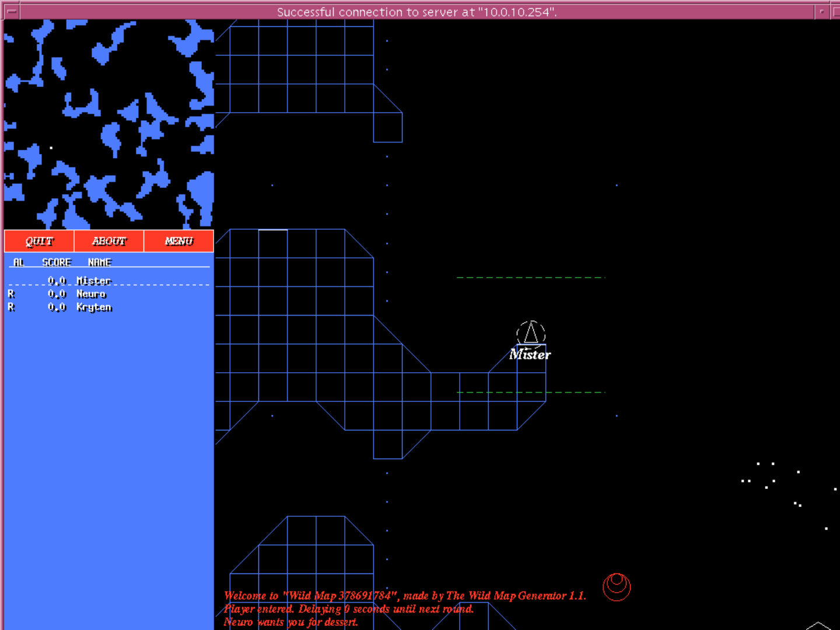Click the NAME column header
This screenshot has height=630, width=840.
99,262
